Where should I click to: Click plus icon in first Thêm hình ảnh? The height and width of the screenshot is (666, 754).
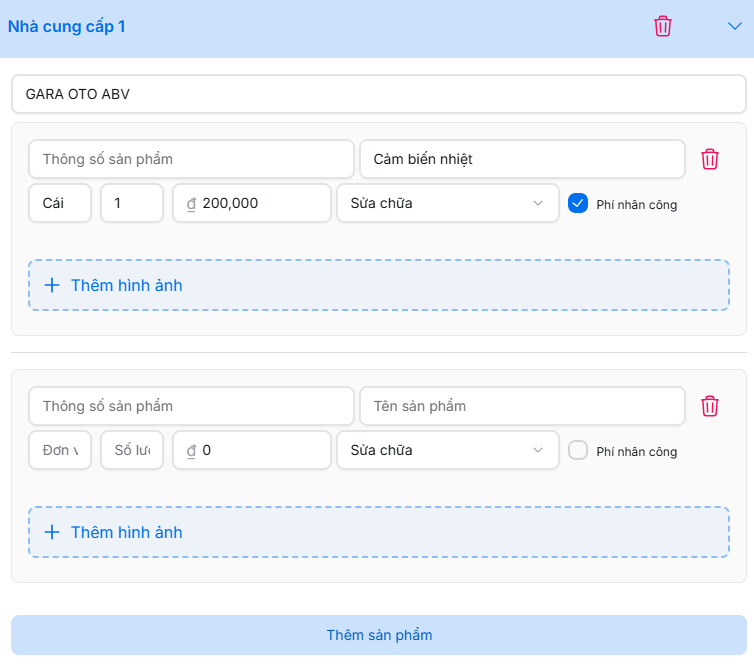point(53,286)
